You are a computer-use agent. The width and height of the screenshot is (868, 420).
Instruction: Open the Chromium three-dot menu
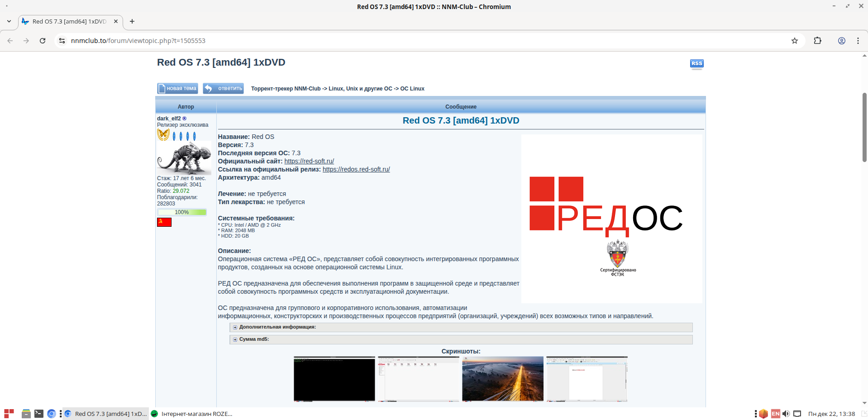point(858,41)
